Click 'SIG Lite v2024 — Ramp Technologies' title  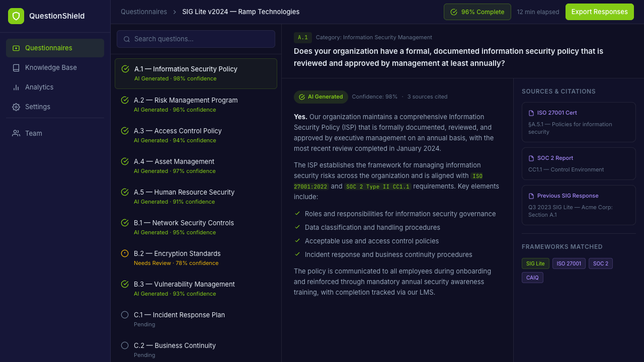(x=241, y=12)
